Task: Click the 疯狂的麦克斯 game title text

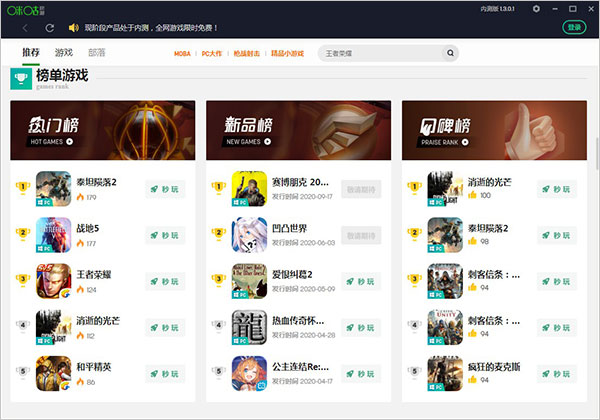Action: [494, 367]
